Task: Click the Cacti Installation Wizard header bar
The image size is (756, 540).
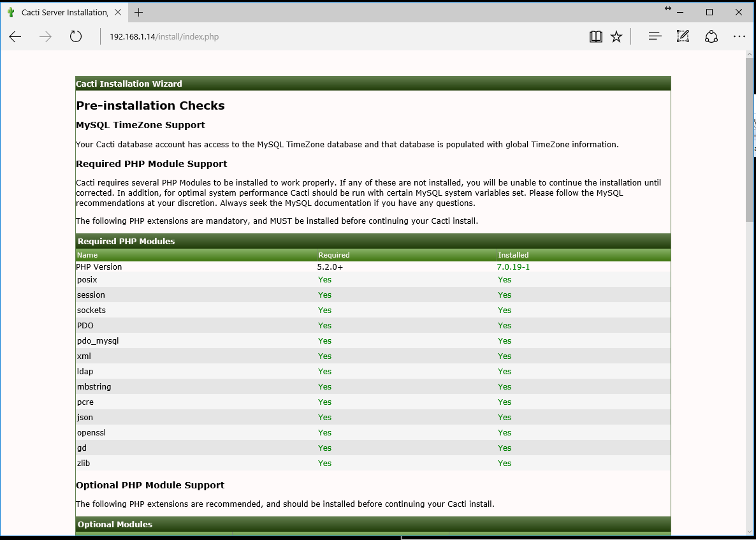Action: (x=373, y=84)
